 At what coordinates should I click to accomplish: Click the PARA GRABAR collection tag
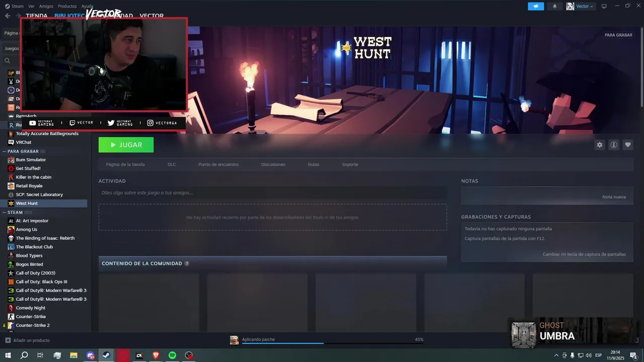click(618, 35)
